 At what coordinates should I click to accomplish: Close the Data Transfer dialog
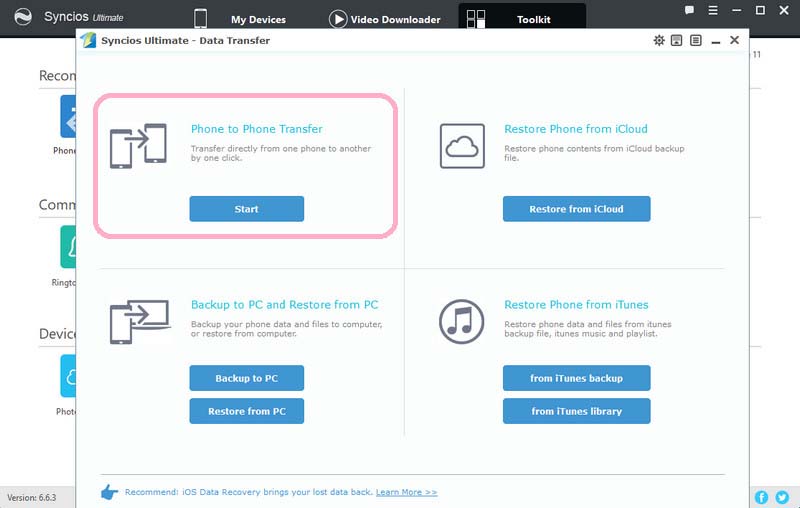click(734, 40)
